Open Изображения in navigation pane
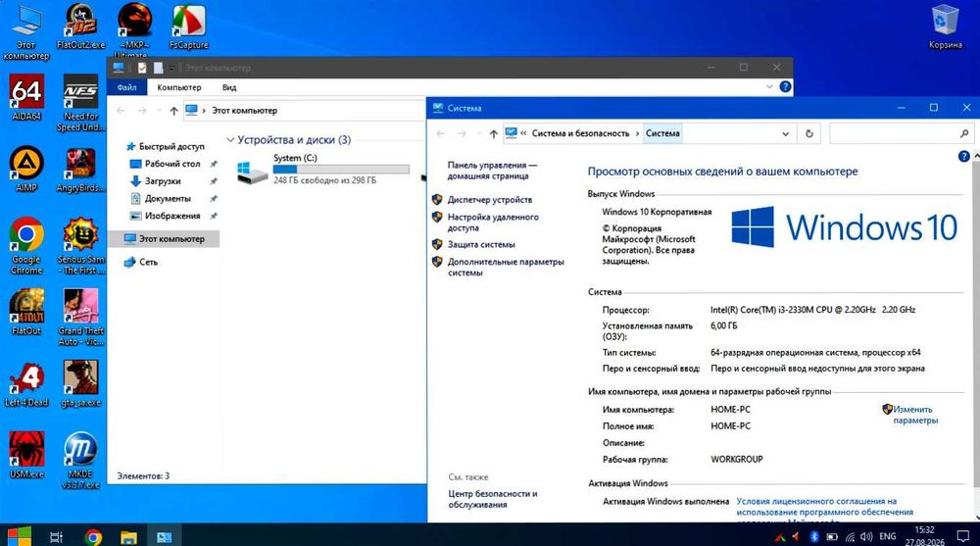 tap(166, 216)
